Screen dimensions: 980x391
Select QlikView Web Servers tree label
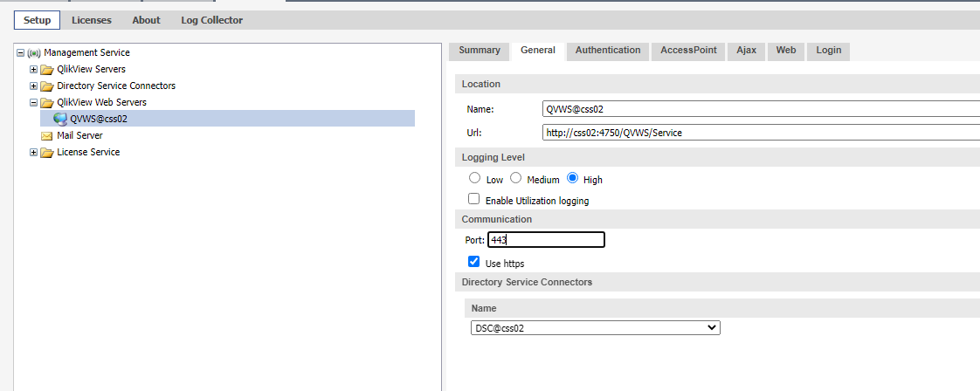click(102, 102)
